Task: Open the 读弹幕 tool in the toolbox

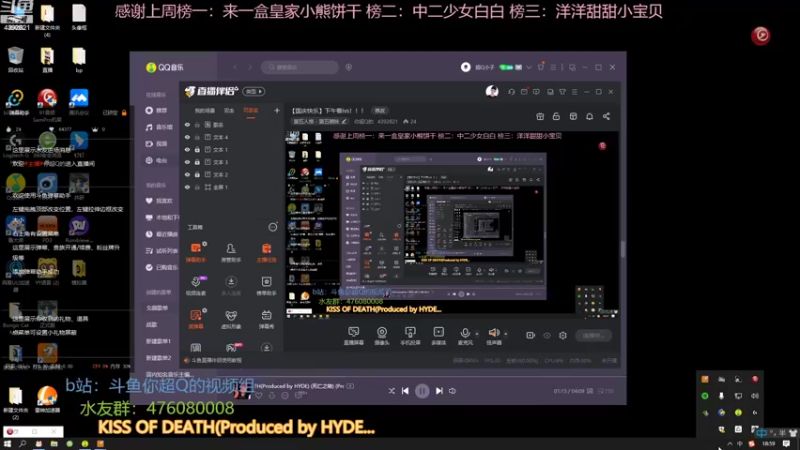Action: pyautogui.click(x=196, y=318)
